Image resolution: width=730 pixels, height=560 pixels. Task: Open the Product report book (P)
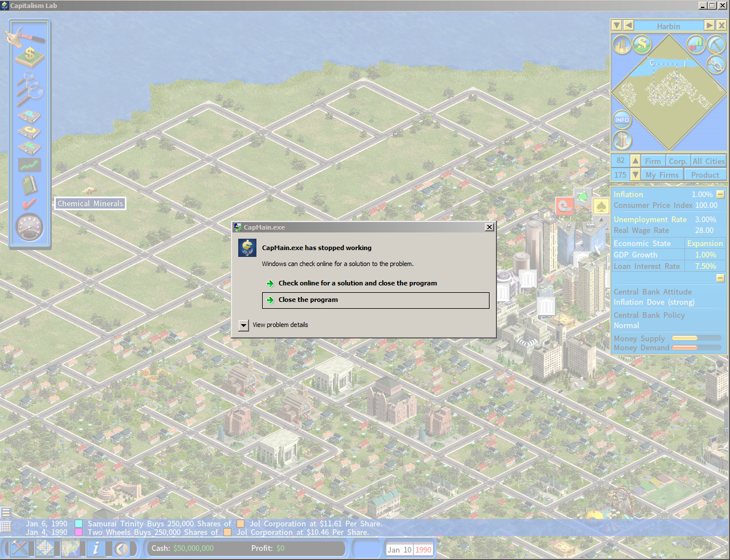29,116
